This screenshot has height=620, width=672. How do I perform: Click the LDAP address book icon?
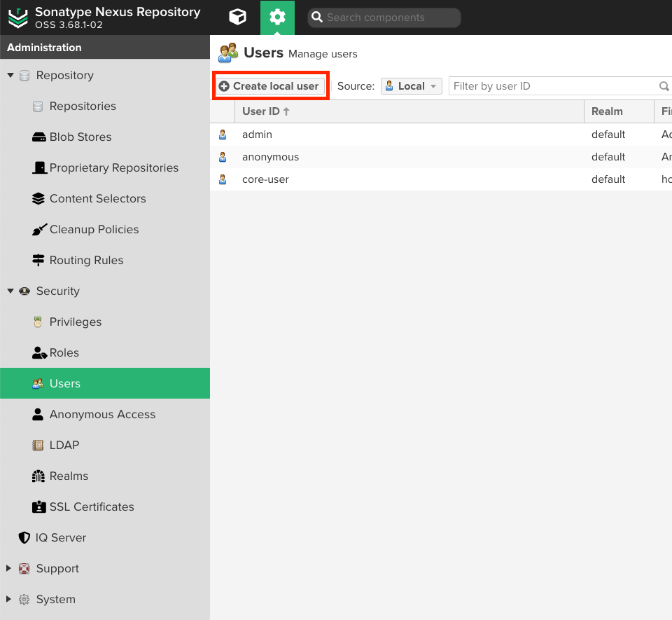point(38,445)
